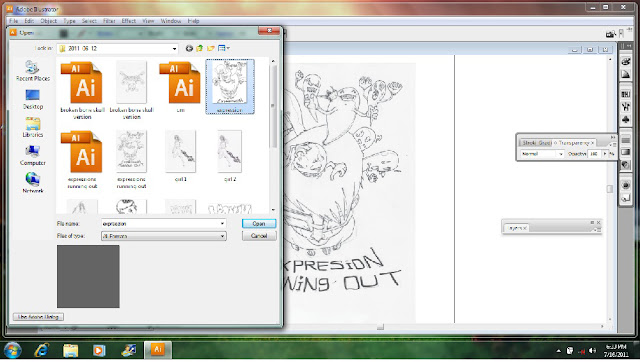Screen dimensions: 640x362
Task: Open the Stroke panel icon in dock
Action: [x=626, y=140]
